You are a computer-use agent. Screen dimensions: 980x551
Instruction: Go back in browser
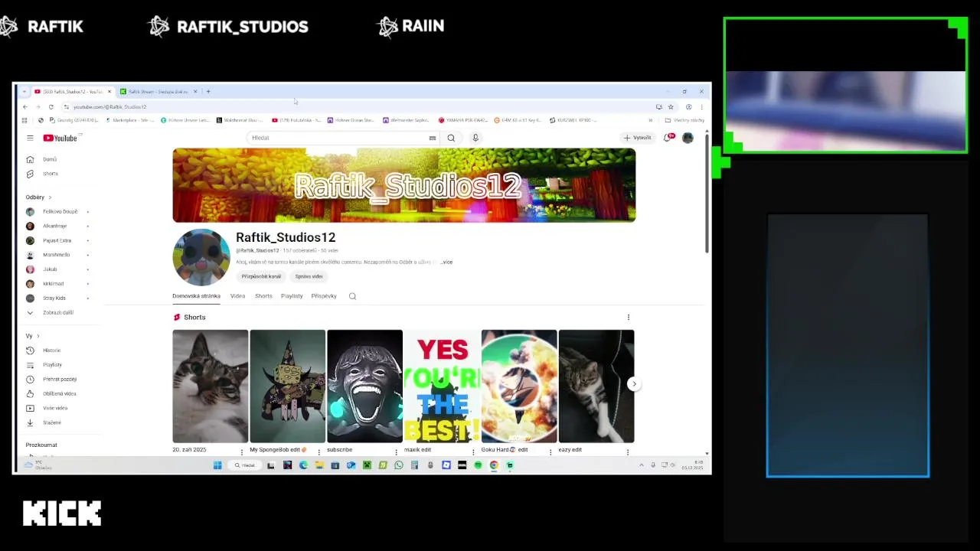pos(24,107)
